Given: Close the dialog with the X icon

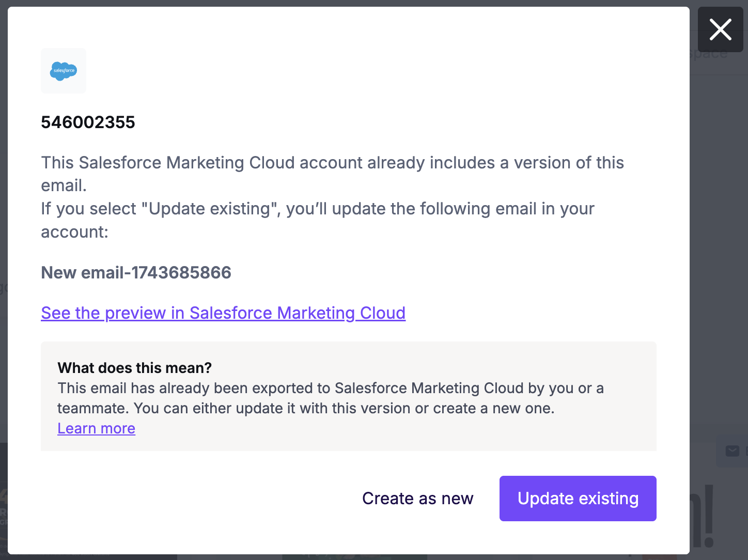Looking at the screenshot, I should click(x=720, y=29).
